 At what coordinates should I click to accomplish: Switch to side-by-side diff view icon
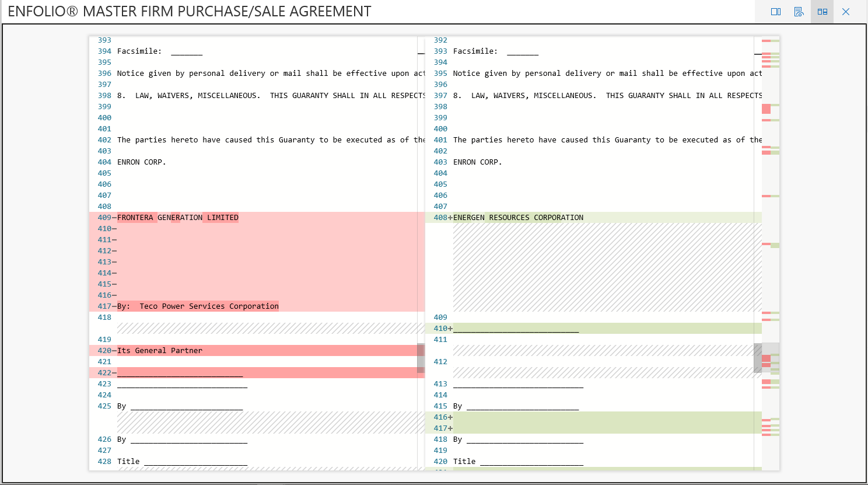tap(822, 12)
